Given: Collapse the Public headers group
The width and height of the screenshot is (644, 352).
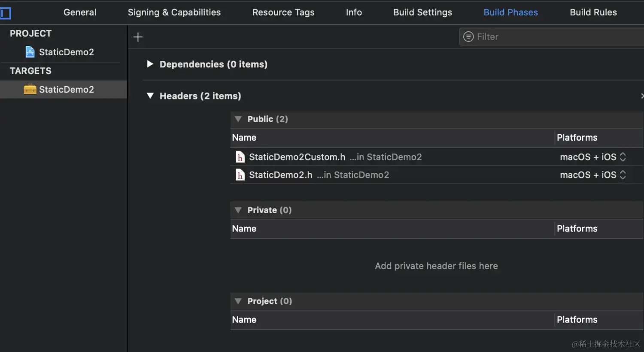Looking at the screenshot, I should pyautogui.click(x=238, y=119).
